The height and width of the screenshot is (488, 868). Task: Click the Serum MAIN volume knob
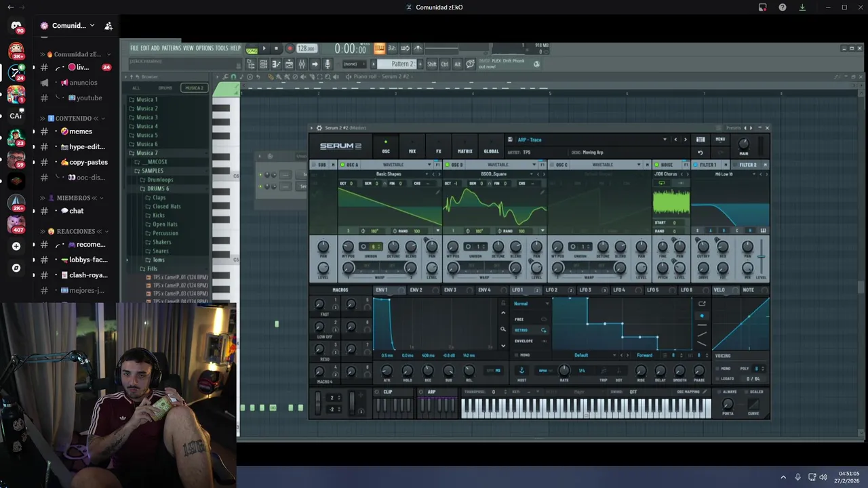744,144
